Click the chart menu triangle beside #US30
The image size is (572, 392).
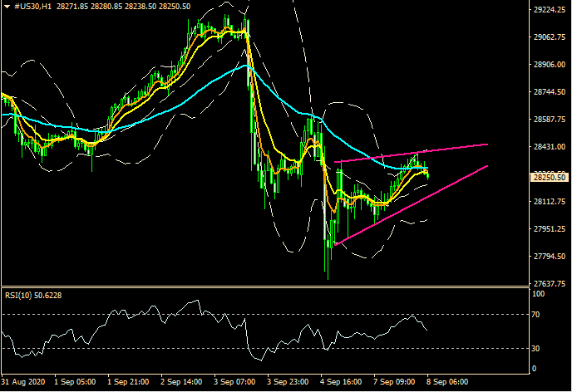pos(6,6)
